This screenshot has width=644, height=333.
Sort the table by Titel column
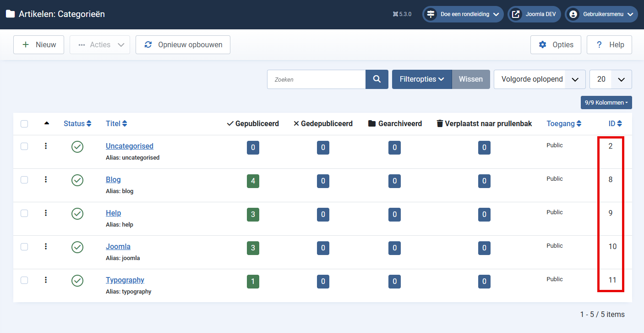tap(116, 123)
